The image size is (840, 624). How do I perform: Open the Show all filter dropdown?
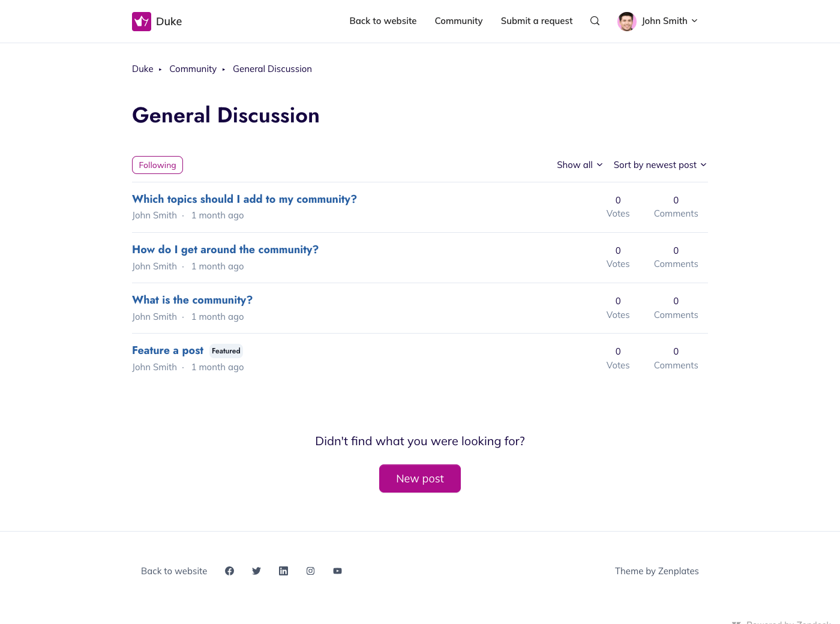(x=579, y=165)
